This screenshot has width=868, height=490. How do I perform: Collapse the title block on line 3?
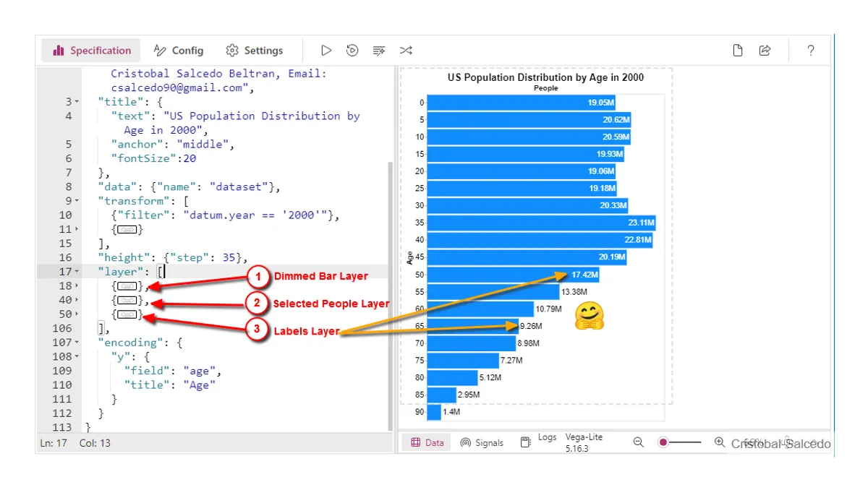pyautogui.click(x=75, y=101)
